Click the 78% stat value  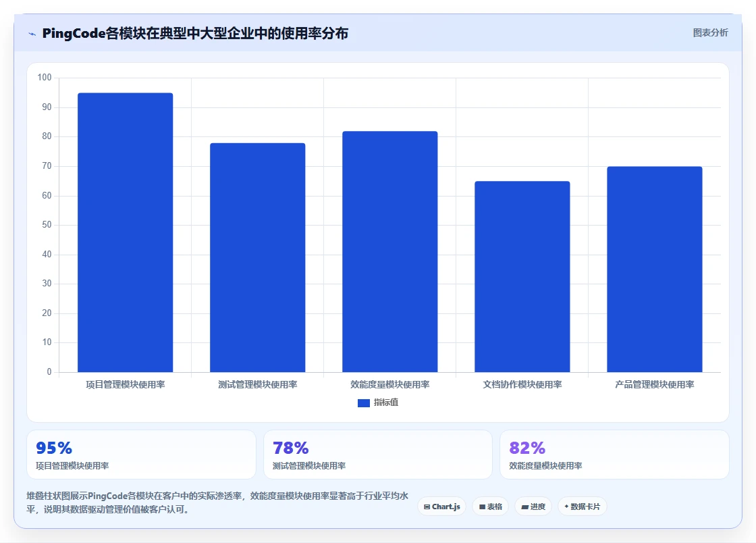[291, 448]
